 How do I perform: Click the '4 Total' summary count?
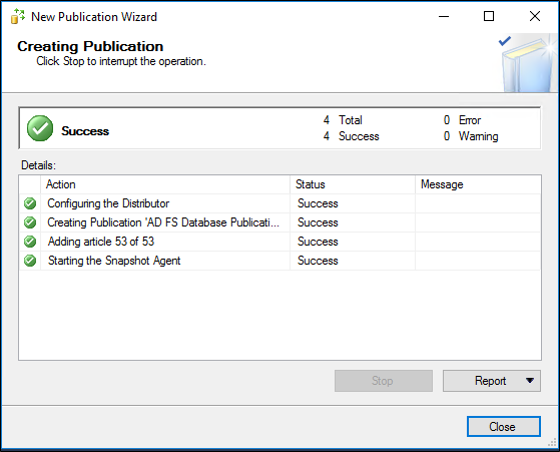[x=343, y=120]
